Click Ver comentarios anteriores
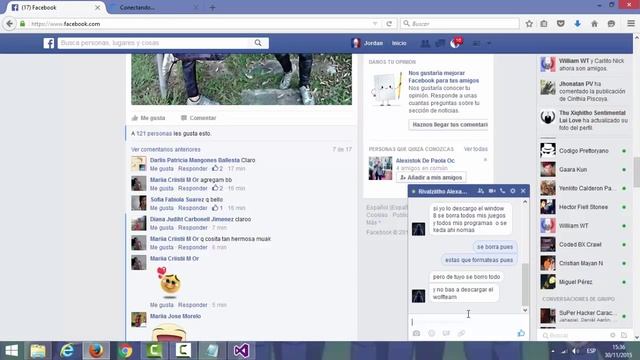Screen dimensions: 640x360 tap(166, 149)
